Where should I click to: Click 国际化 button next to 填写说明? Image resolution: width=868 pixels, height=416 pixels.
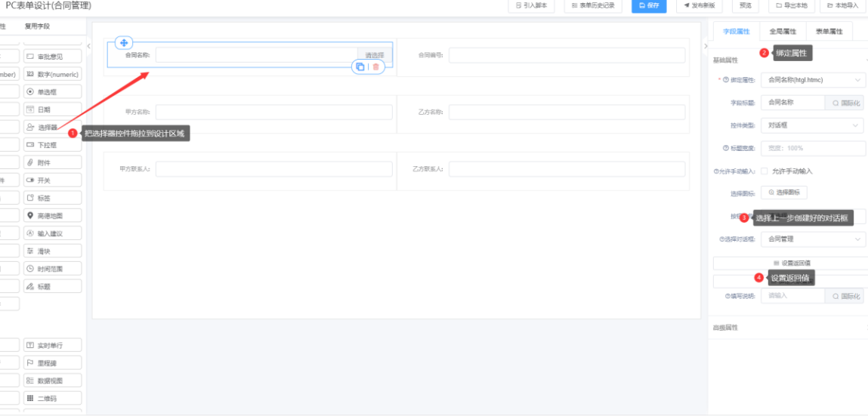tap(844, 296)
